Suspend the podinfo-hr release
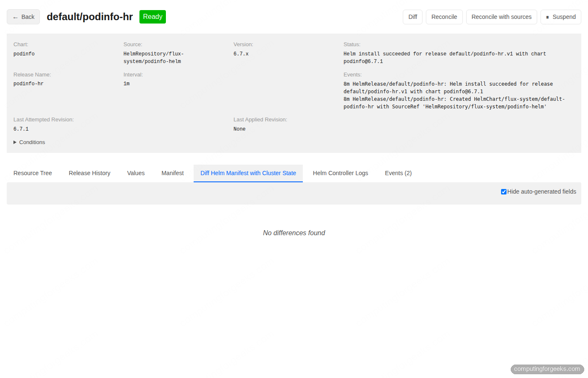588x378 pixels. point(561,17)
